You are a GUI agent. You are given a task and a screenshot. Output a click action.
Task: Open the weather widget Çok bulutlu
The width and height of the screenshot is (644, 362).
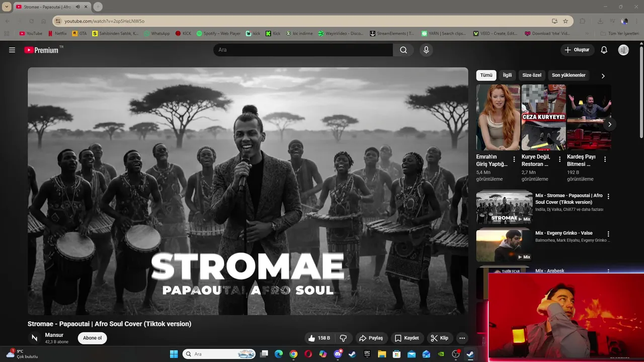22,354
